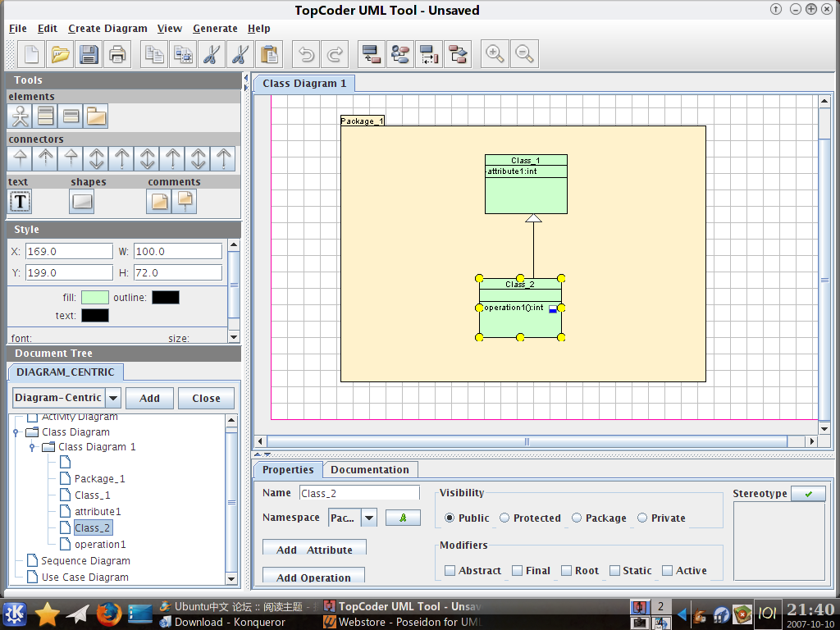Launch Firefox from the taskbar

(109, 614)
